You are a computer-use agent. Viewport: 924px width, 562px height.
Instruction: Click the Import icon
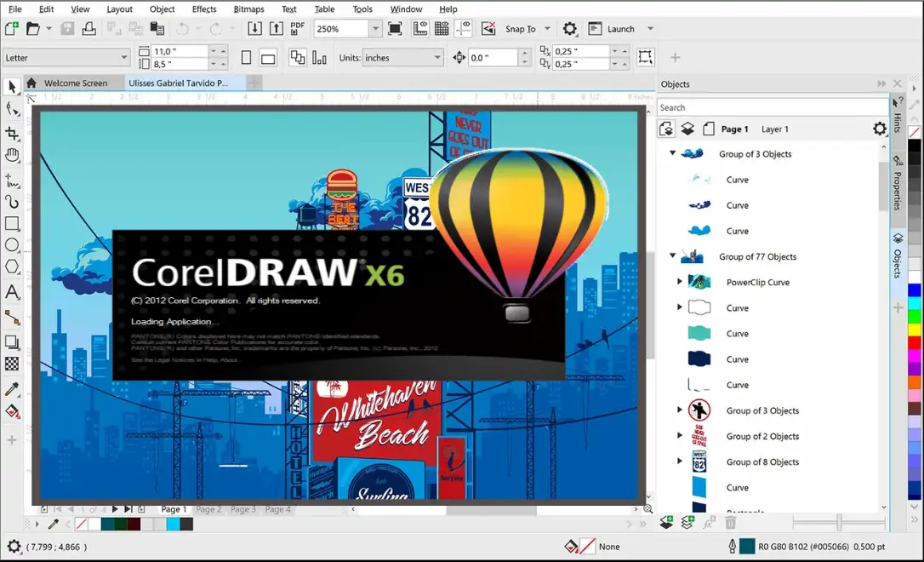coord(254,28)
